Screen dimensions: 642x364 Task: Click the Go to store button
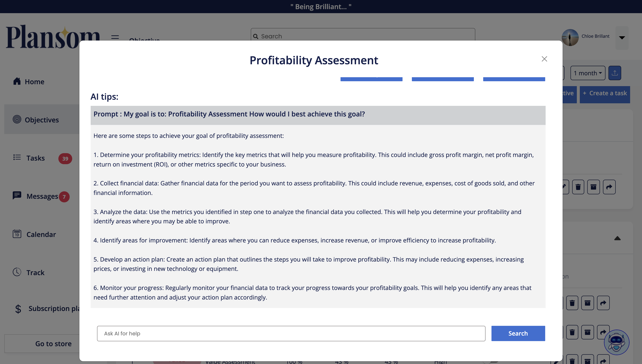[53, 343]
